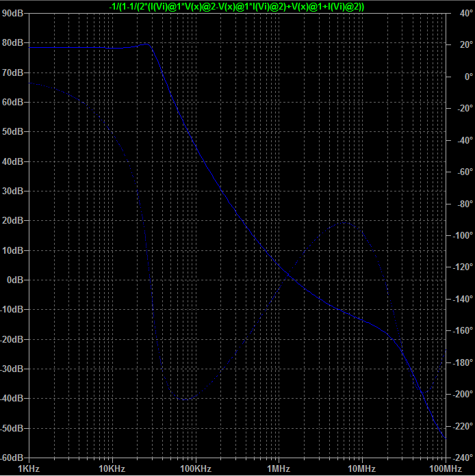Click the 50dB left axis label
This screenshot has width=475, height=476.
pos(12,131)
